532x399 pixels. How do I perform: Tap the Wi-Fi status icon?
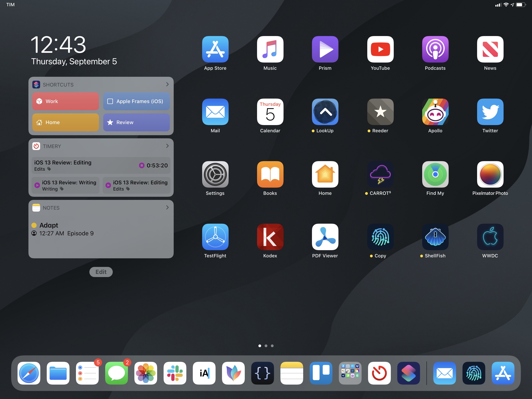506,4
